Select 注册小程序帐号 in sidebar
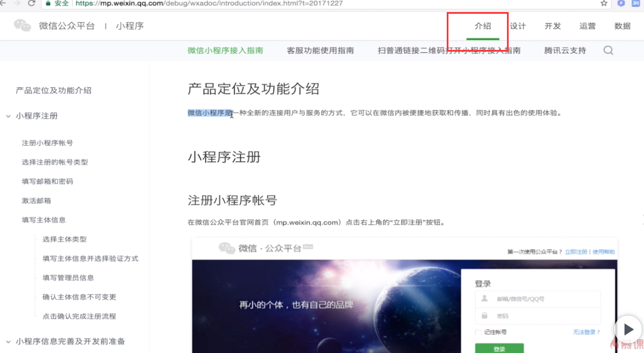Screen dimensions: 644x353 click(x=47, y=142)
